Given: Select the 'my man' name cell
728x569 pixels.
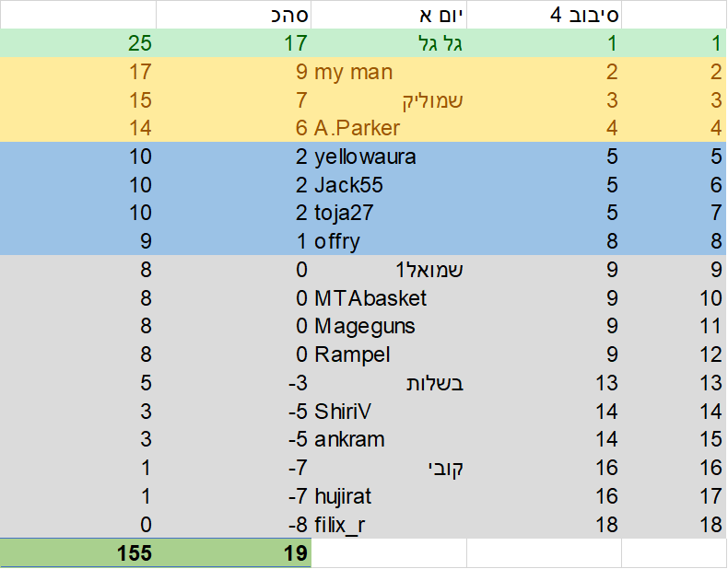Looking at the screenshot, I should [x=389, y=72].
